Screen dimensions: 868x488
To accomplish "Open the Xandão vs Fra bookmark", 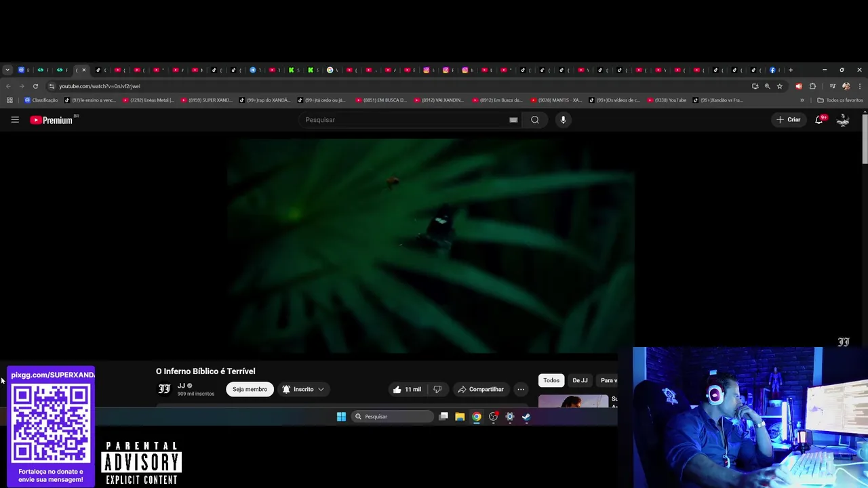I will click(x=718, y=100).
